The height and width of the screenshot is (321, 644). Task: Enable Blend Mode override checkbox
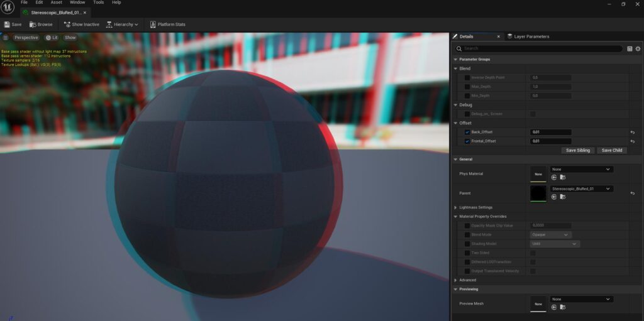[467, 235]
